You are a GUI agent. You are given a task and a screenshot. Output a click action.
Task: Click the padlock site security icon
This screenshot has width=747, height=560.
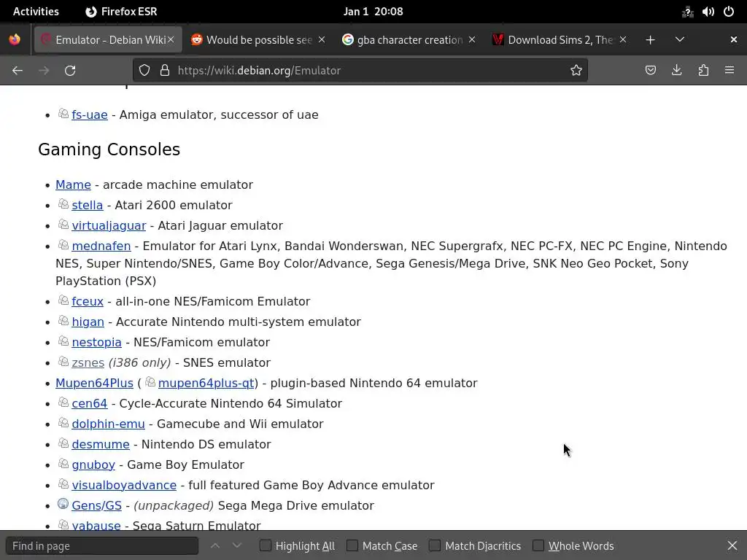point(165,70)
